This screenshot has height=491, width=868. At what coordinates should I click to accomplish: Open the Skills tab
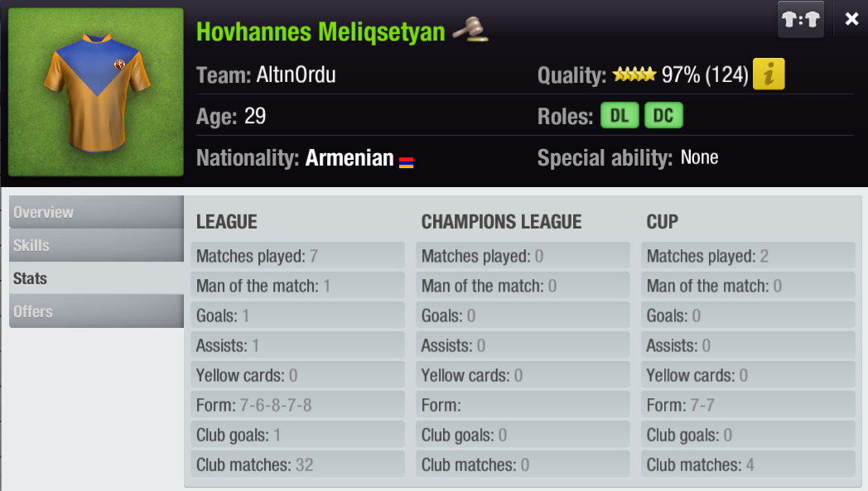pos(96,245)
